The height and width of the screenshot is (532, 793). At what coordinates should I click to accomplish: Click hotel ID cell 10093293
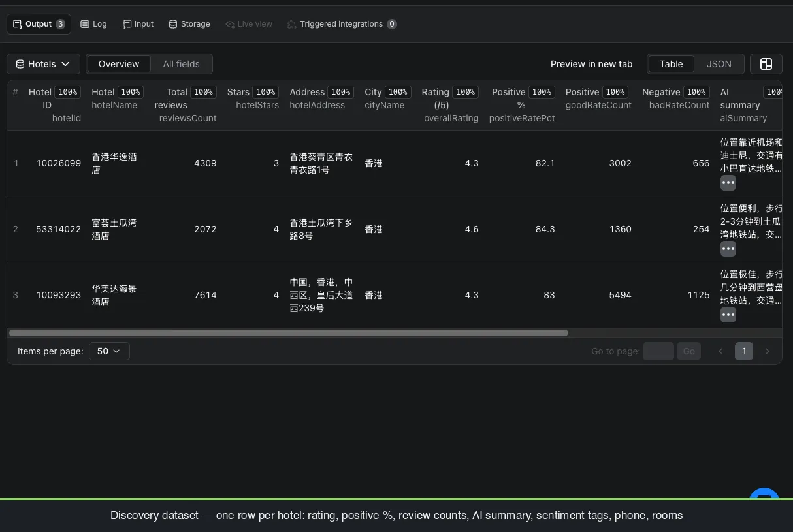(59, 295)
